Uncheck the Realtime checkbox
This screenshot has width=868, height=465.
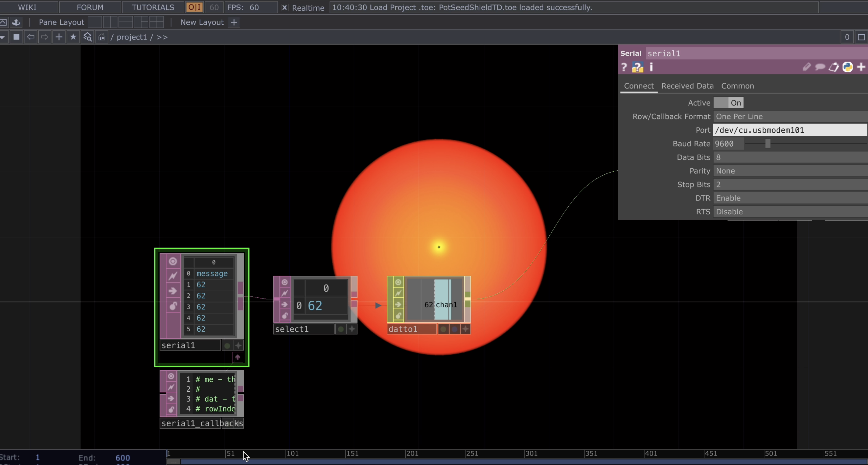[x=284, y=7]
